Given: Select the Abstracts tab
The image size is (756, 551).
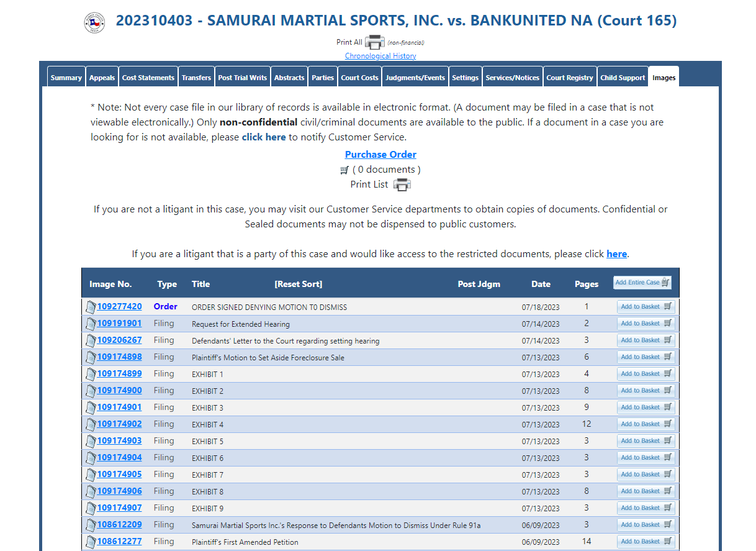Looking at the screenshot, I should coord(289,78).
